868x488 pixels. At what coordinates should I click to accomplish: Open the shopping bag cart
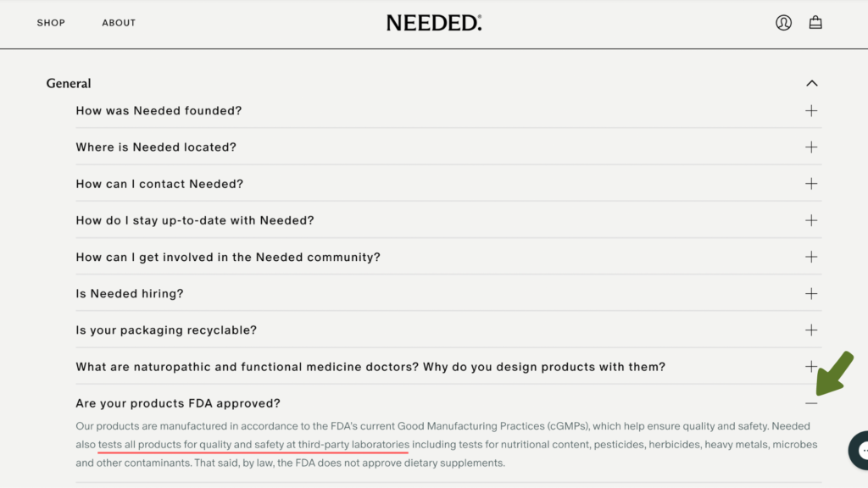[x=815, y=23]
